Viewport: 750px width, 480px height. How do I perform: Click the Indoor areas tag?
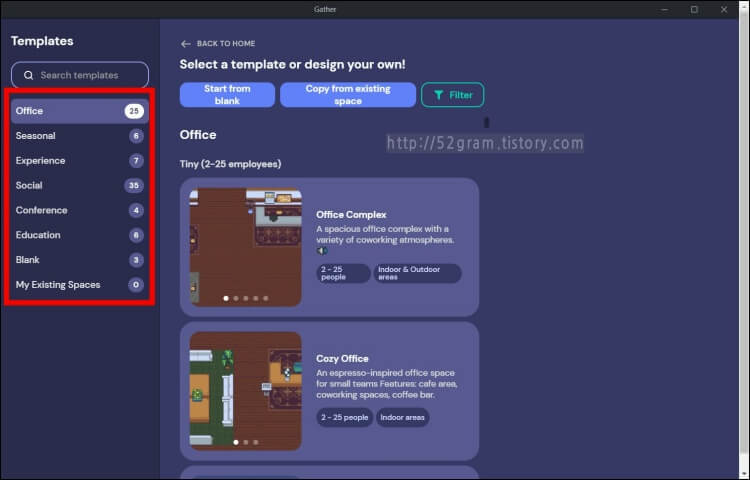point(402,417)
